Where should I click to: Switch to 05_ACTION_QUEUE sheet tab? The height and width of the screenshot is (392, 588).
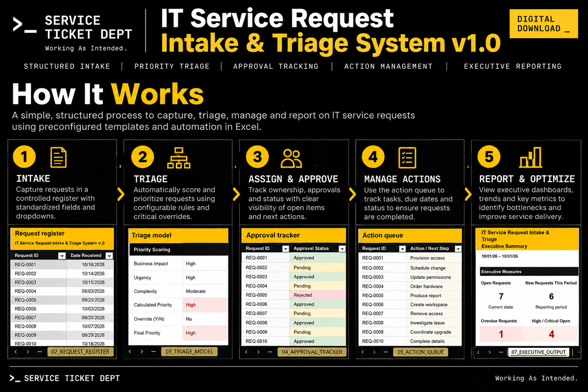[420, 352]
